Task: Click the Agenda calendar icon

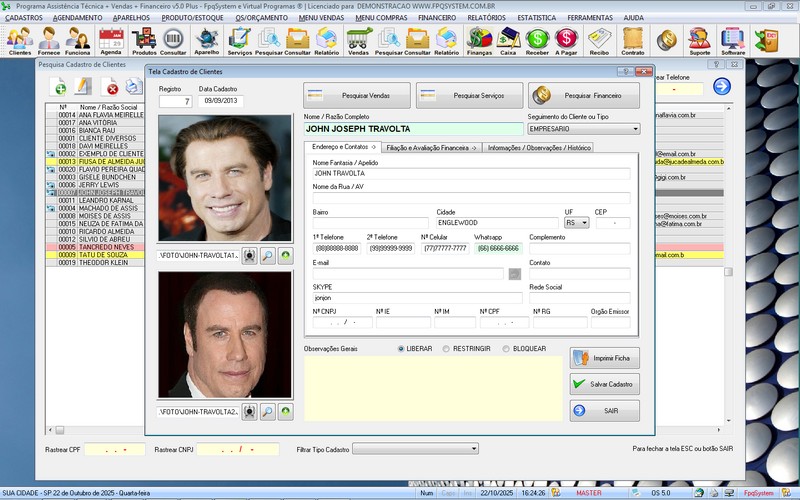Action: coord(110,41)
